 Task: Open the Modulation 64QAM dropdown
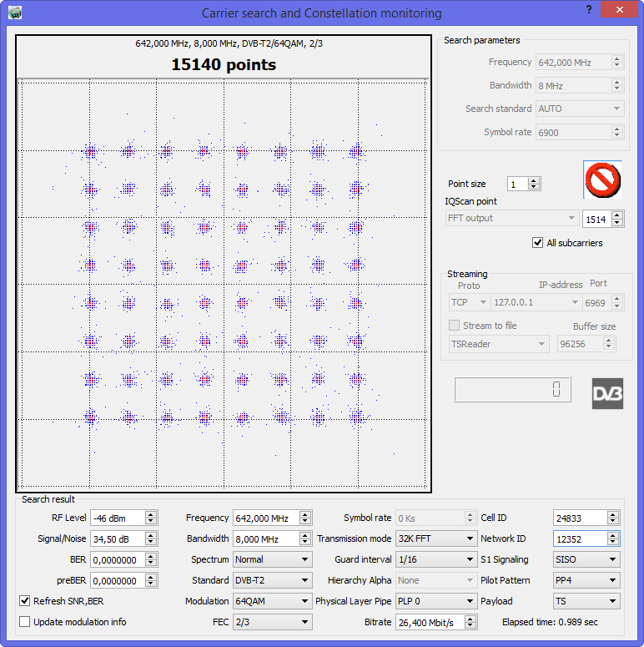(272, 601)
